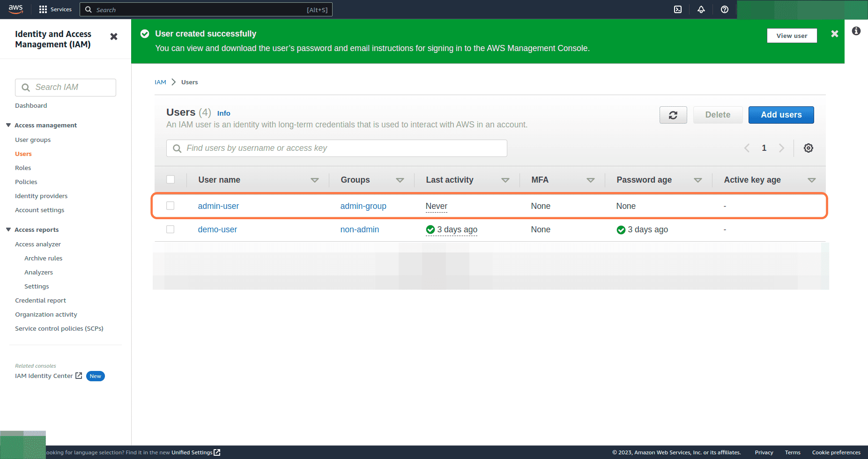Sort by Groups column arrow
The image size is (868, 459).
pos(400,180)
